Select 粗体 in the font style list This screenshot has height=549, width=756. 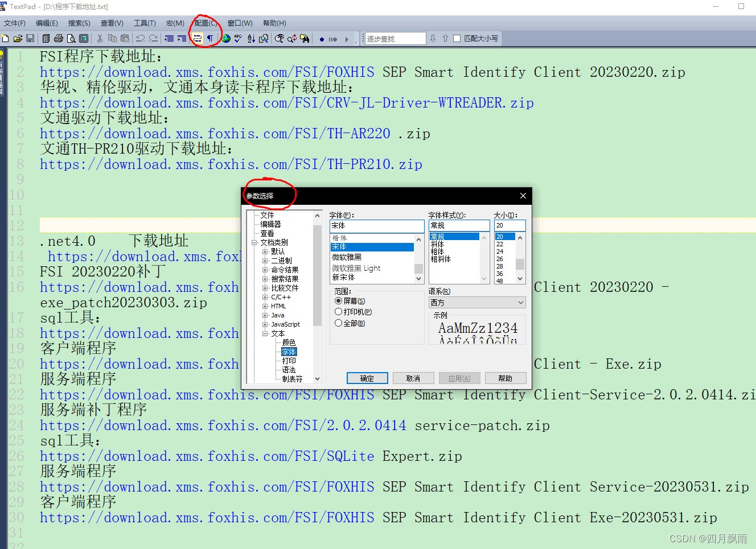tap(437, 251)
